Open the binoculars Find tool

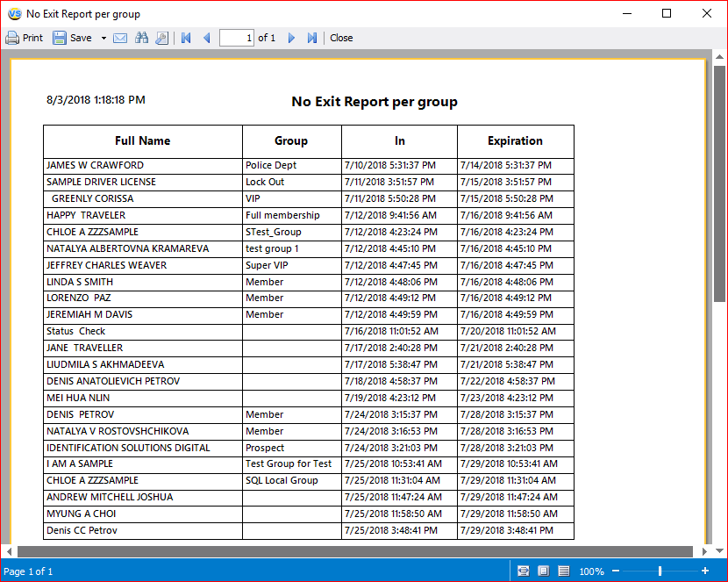click(x=141, y=38)
